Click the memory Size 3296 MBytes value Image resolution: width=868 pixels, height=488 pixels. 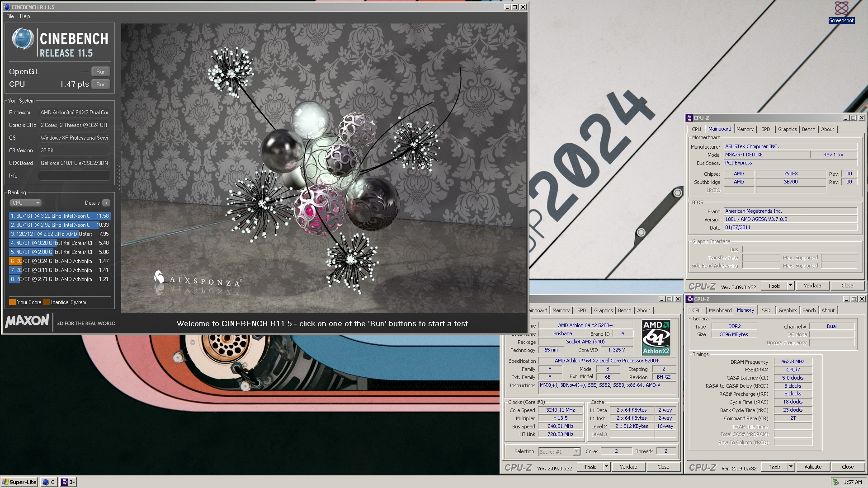coord(734,334)
